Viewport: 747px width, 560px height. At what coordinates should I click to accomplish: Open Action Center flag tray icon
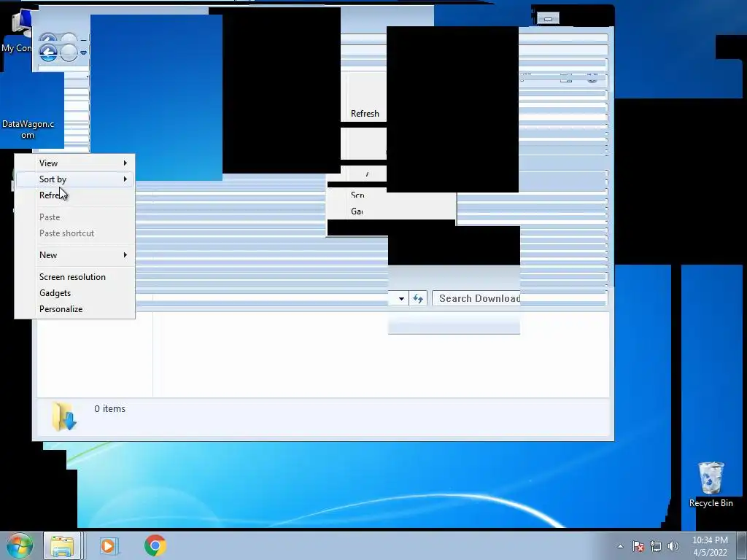click(638, 546)
